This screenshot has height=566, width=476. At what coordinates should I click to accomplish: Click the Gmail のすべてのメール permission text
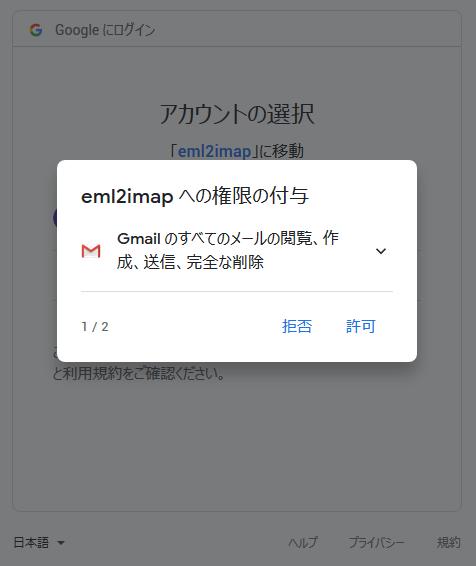[x=228, y=250]
